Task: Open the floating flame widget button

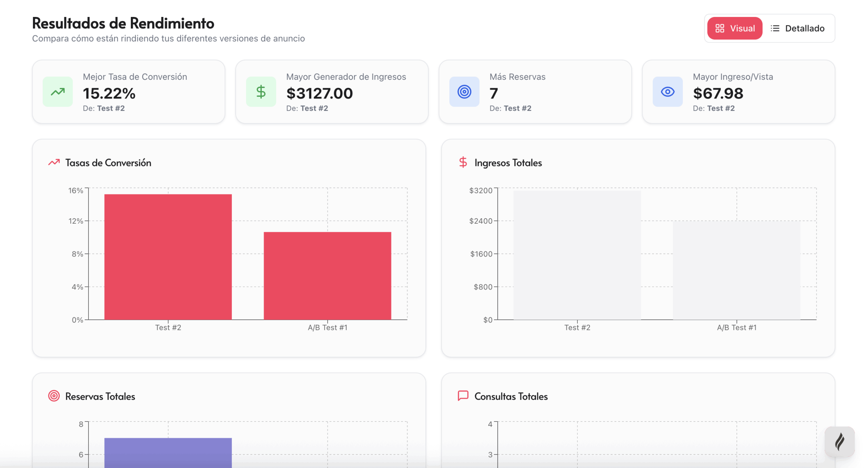Action: [x=839, y=442]
